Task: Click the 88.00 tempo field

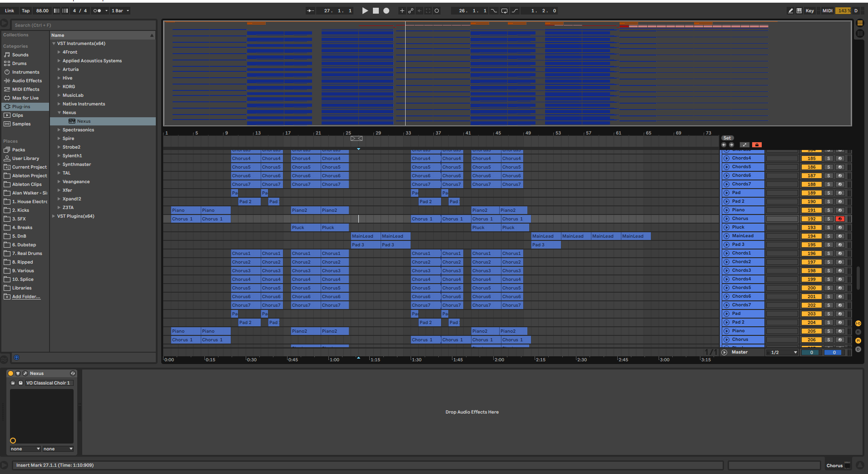Action: (42, 10)
